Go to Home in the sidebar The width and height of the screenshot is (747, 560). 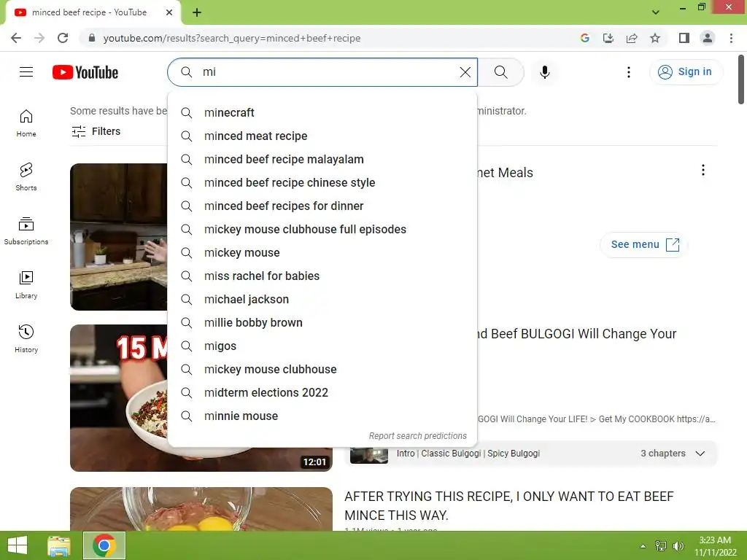(x=26, y=123)
